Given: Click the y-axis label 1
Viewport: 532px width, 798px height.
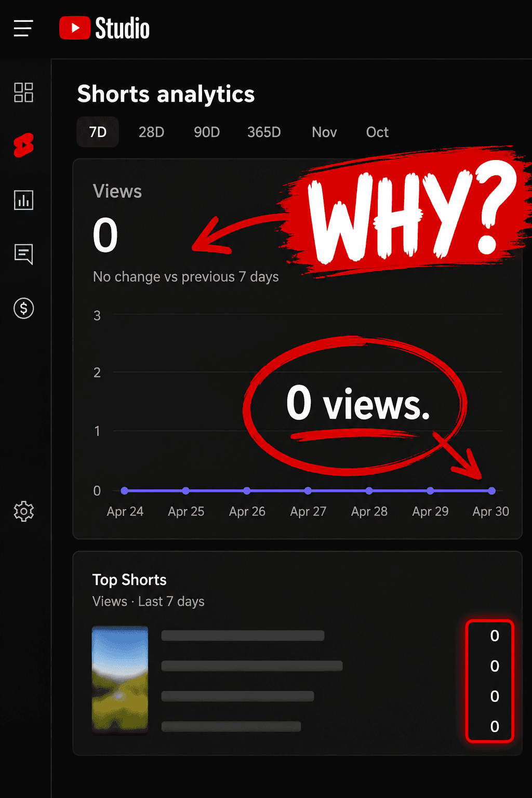Looking at the screenshot, I should (97, 431).
